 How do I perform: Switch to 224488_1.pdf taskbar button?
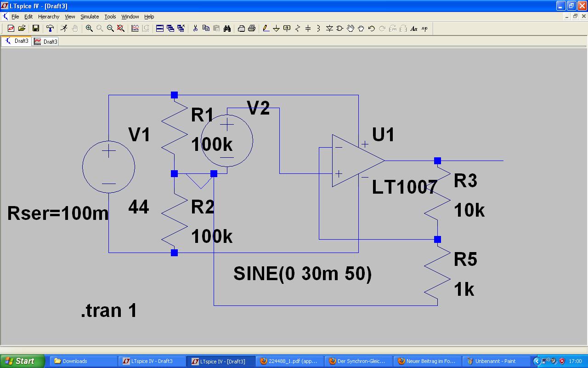[290, 361]
